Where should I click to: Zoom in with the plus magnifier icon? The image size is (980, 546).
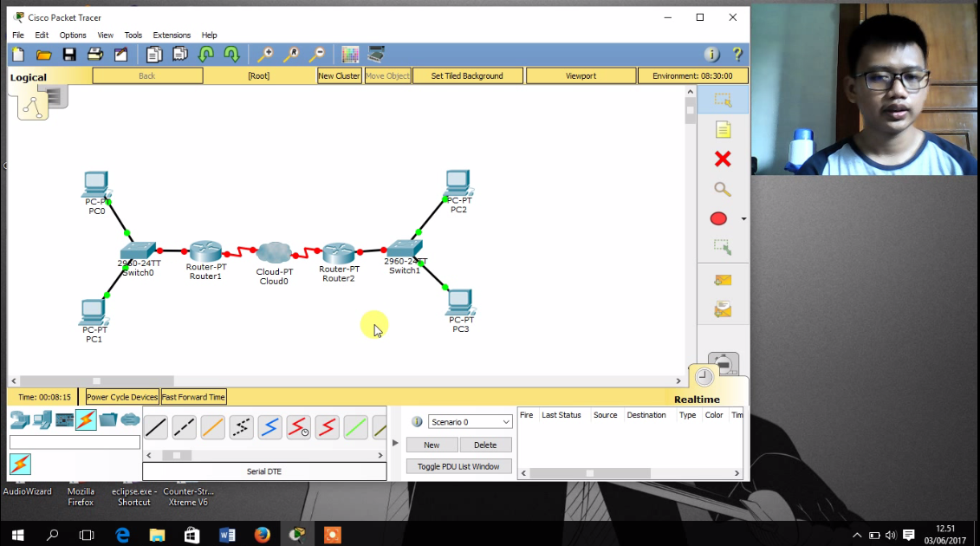pyautogui.click(x=265, y=55)
